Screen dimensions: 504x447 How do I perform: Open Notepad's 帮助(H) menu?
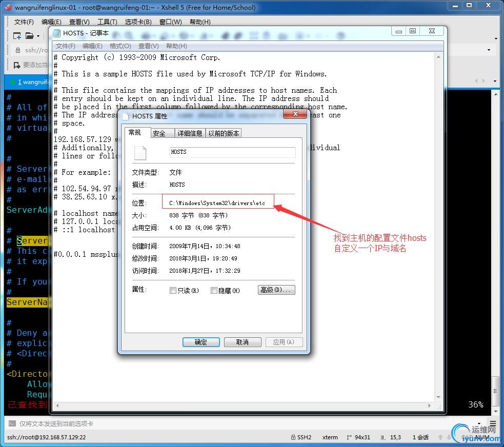[x=176, y=46]
